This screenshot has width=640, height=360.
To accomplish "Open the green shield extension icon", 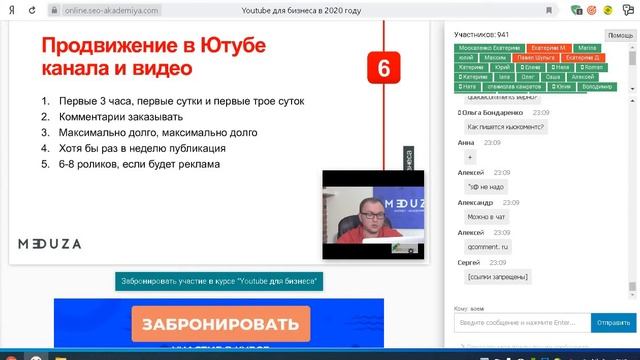I will coord(576,10).
